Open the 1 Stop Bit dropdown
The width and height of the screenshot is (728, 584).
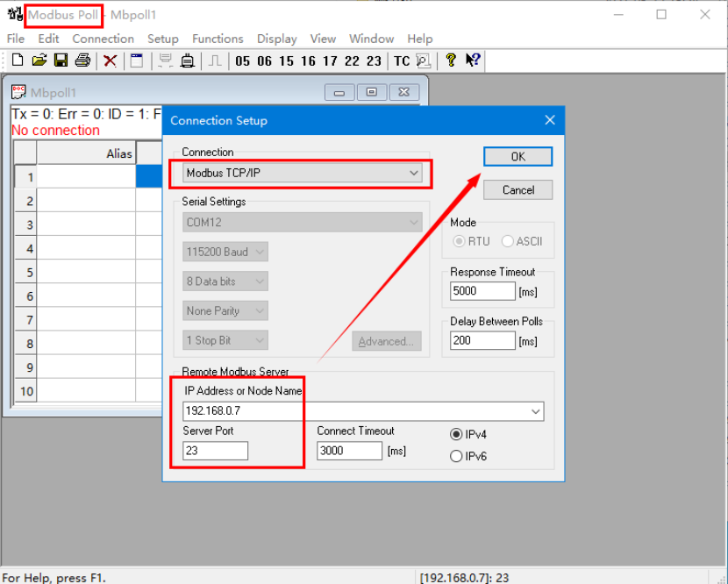(225, 340)
